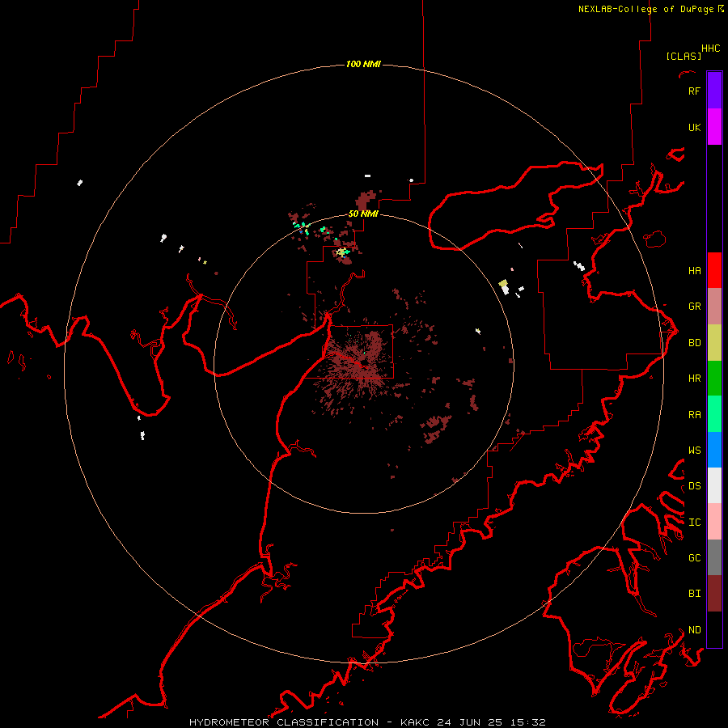Viewport: 728px width, 728px height.
Task: Click the 'HYDROMETEOR CLASSIFICATION - KAKC' title text
Action: pos(311,722)
